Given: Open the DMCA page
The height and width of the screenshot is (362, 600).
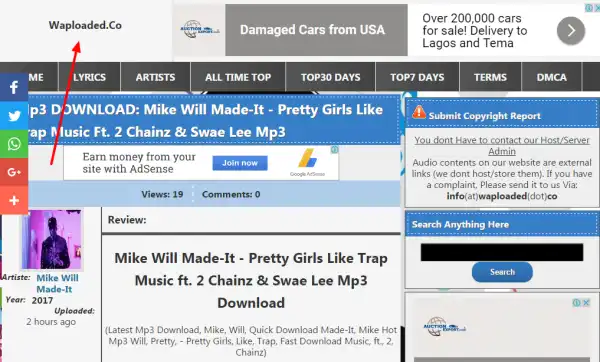Looking at the screenshot, I should [551, 77].
